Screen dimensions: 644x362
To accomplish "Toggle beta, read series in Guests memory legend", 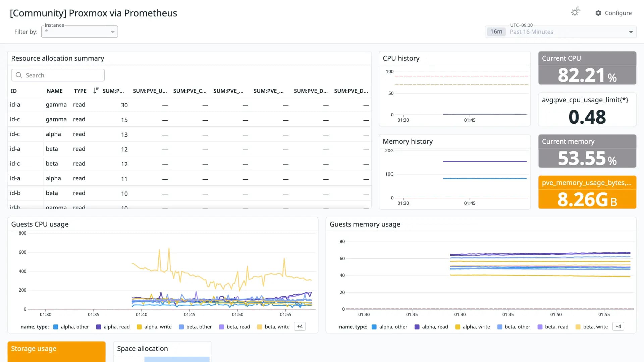I will (553, 327).
